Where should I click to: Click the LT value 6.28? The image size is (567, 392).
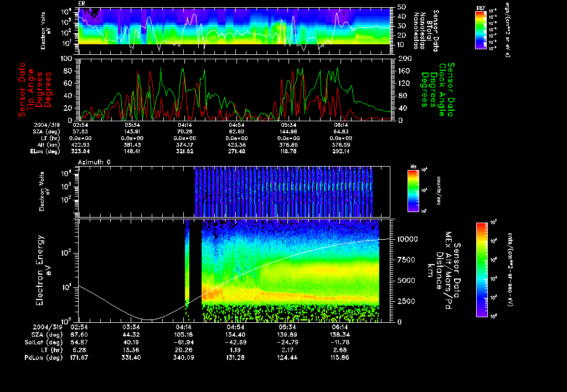click(80, 350)
